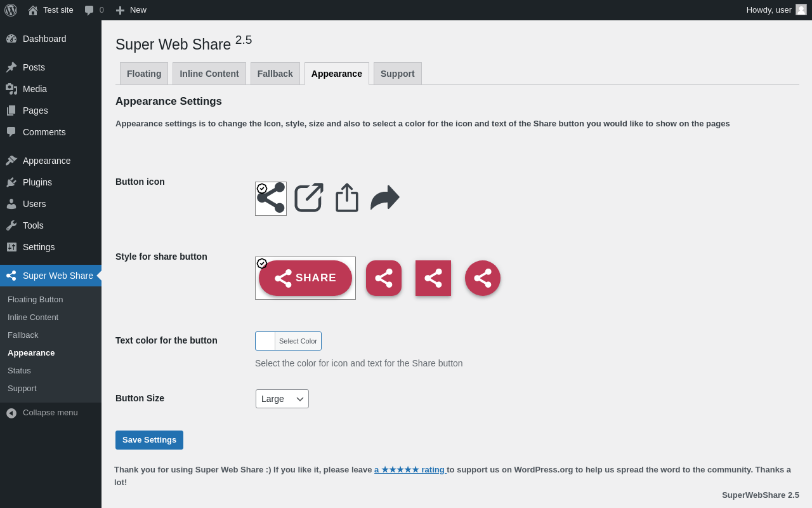
Task: Open the Media library menu
Action: point(51,89)
